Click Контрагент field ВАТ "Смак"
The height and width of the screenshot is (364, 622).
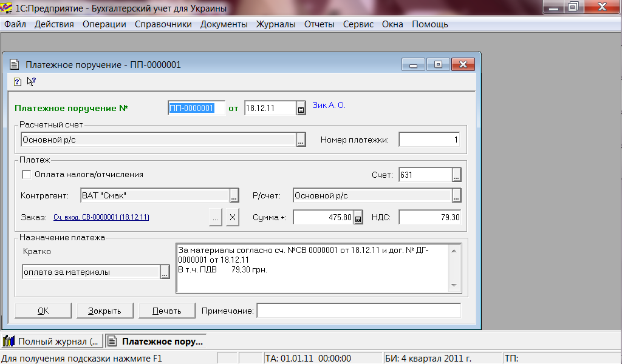tap(155, 196)
